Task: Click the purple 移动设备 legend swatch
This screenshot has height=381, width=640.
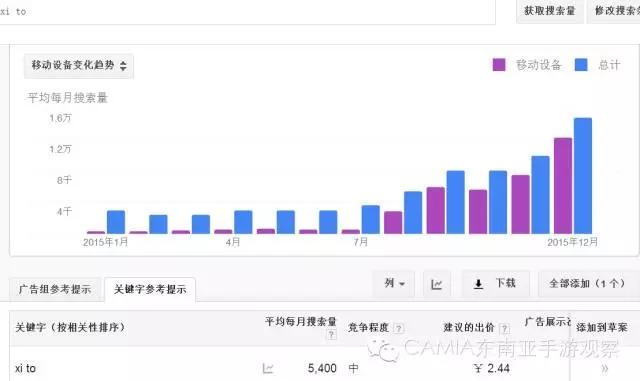Action: coord(499,65)
